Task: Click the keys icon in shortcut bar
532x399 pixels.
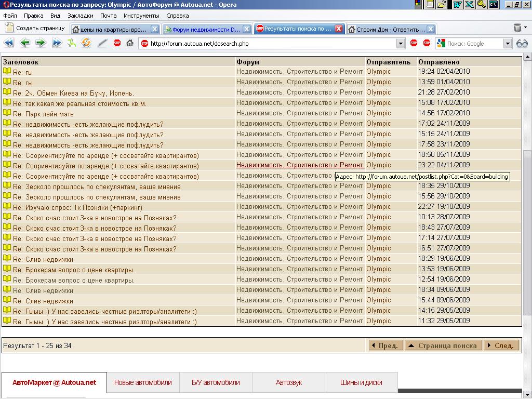Action: pyautogui.click(x=482, y=4)
